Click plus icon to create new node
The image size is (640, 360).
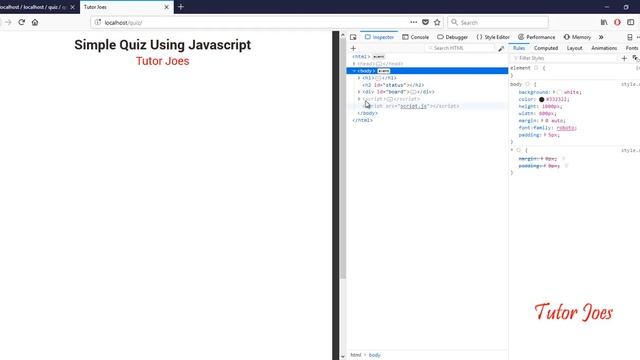tap(353, 48)
